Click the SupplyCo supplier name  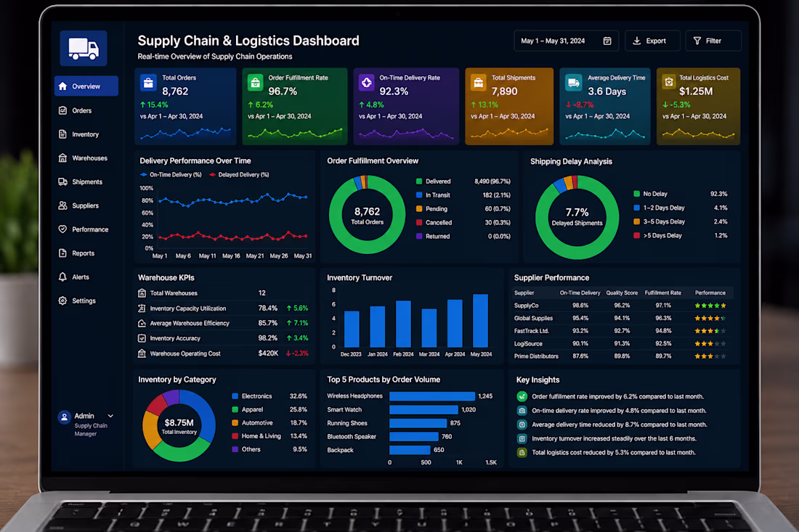[527, 306]
